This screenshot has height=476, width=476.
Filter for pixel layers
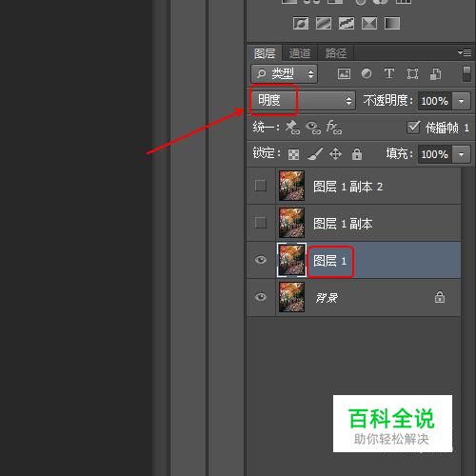pos(344,74)
